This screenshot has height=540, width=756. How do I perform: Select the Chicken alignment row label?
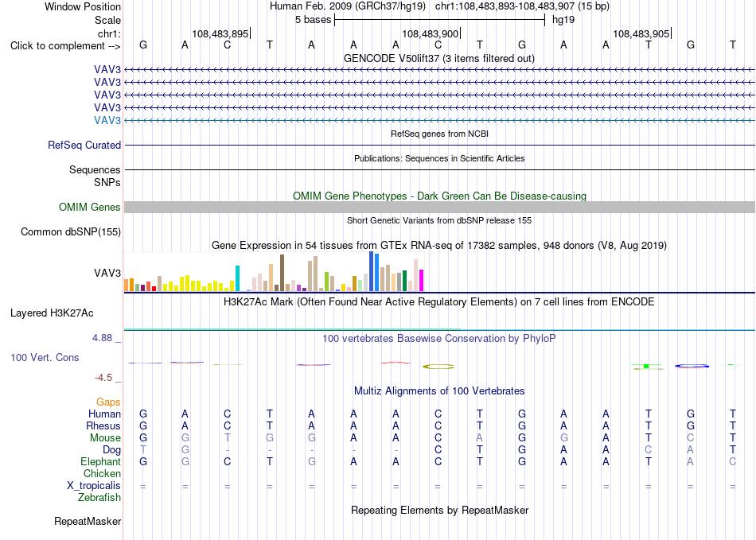102,473
